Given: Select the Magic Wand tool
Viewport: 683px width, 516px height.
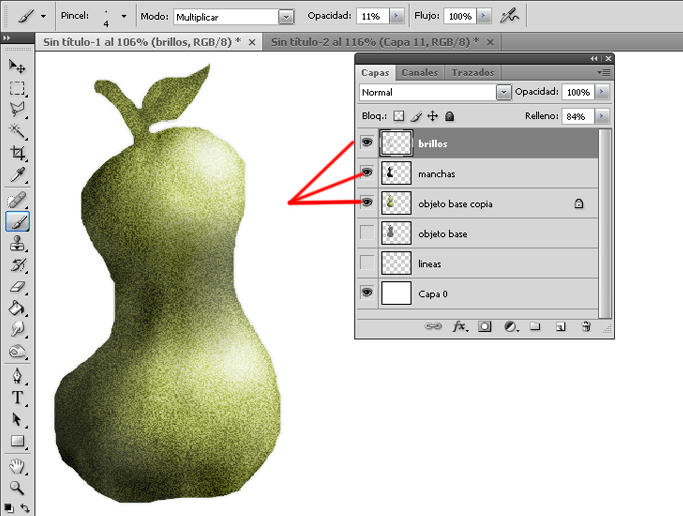Looking at the screenshot, I should point(17,131).
